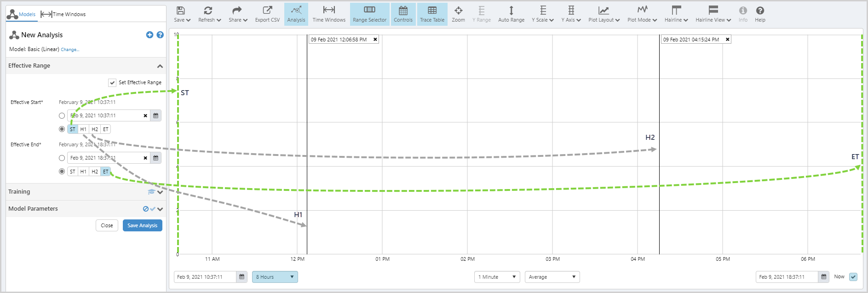Open the Help icon in toolbar
868x293 pixels.
click(760, 14)
